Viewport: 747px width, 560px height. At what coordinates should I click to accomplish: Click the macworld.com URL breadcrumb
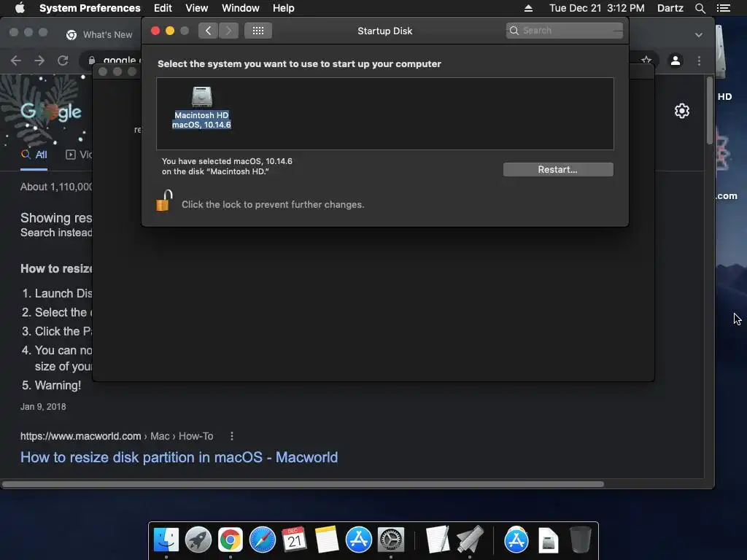[117, 436]
